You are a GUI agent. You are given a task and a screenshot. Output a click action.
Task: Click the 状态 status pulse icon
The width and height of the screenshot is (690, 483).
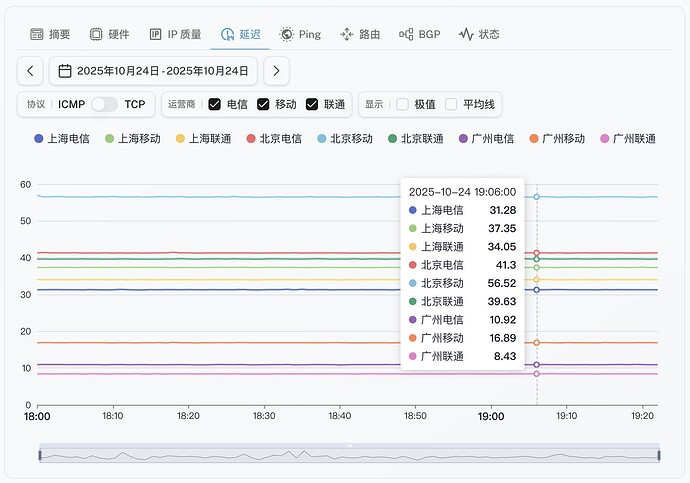pyautogui.click(x=466, y=34)
